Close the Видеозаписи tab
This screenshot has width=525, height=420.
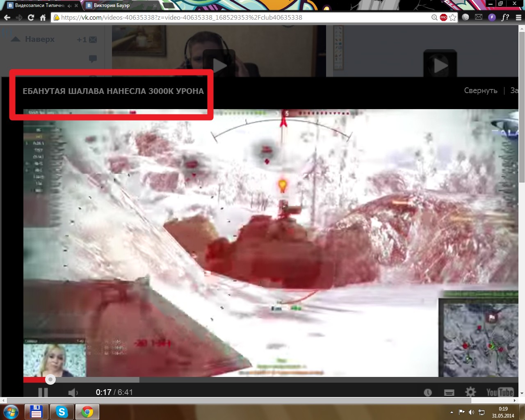click(x=76, y=6)
